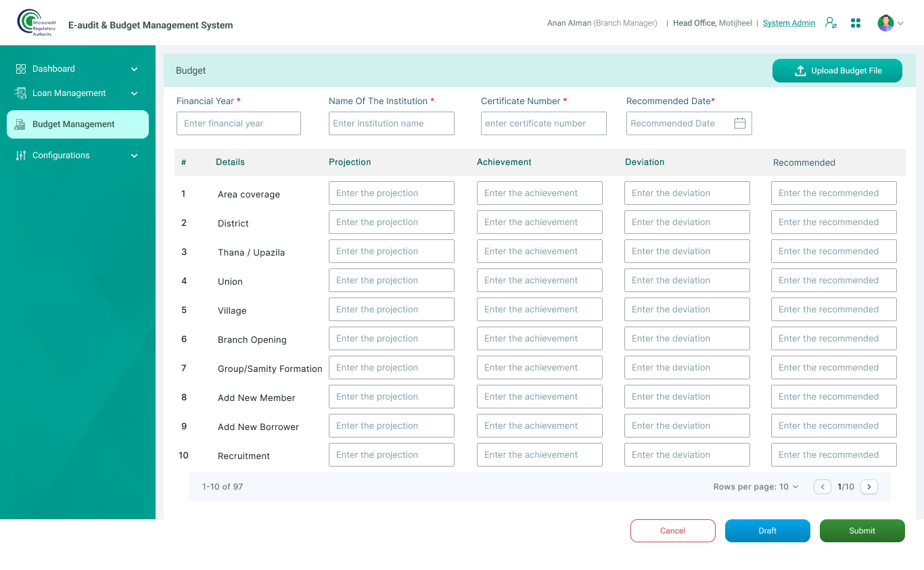Click Add New Member recommended field
924x570 pixels.
click(x=834, y=397)
